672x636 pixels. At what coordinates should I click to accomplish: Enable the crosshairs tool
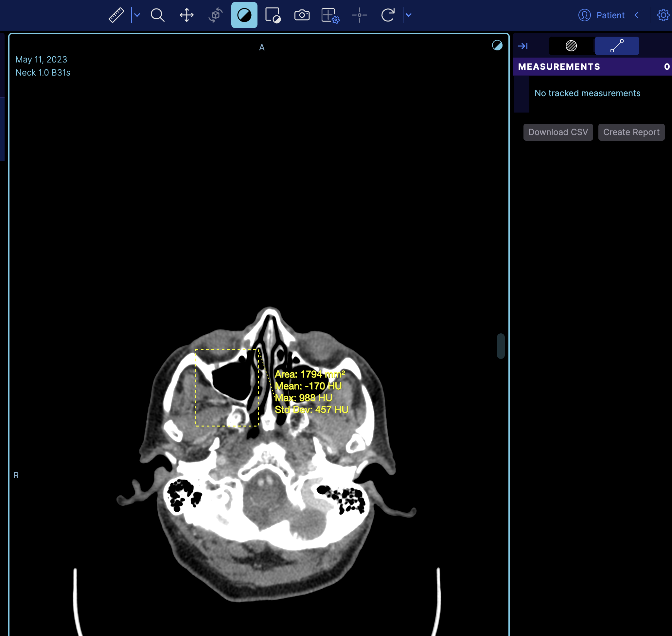click(x=360, y=15)
